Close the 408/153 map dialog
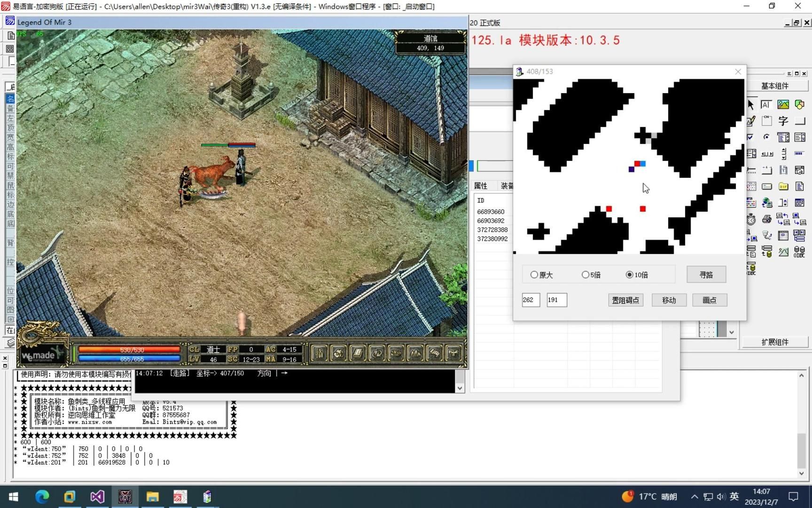812x508 pixels. 738,71
